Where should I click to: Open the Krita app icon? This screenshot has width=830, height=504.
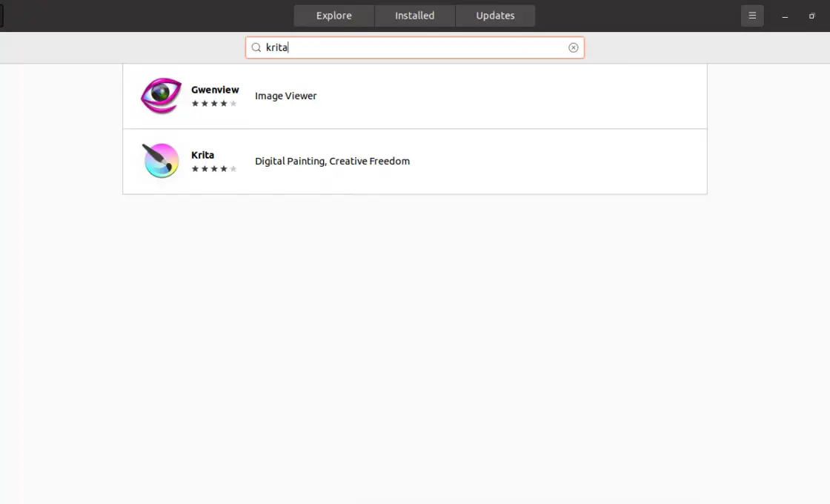tap(161, 161)
